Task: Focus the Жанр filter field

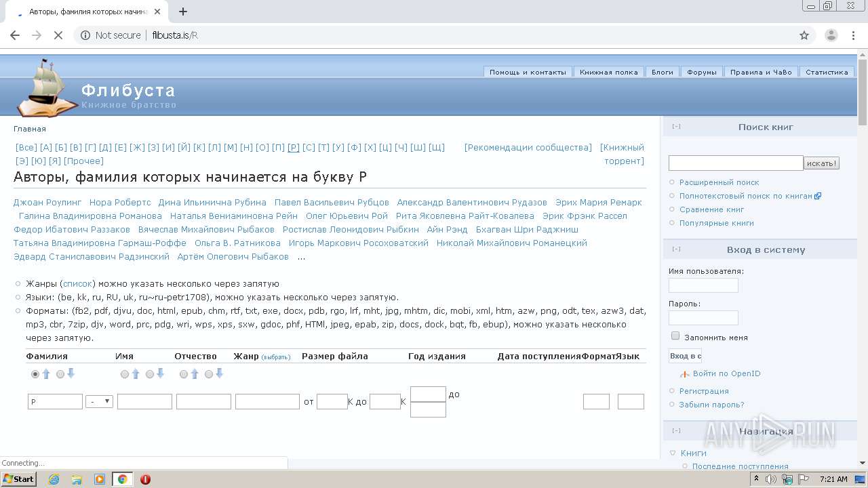Action: [x=267, y=401]
